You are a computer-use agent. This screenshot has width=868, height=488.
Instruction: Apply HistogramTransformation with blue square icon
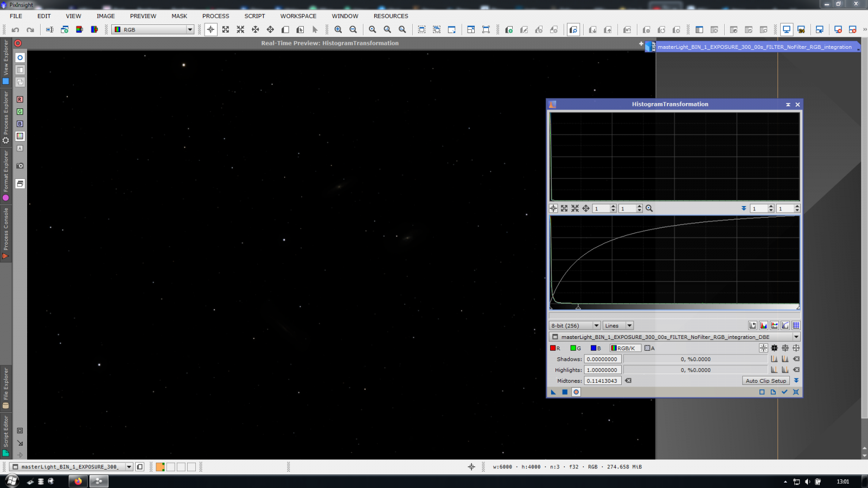tap(565, 392)
